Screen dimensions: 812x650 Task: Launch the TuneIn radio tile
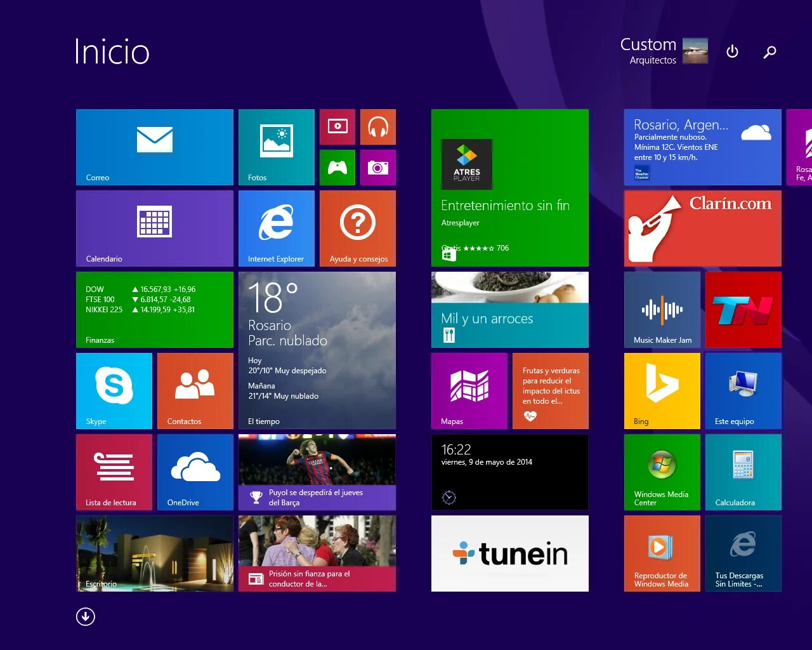point(510,554)
